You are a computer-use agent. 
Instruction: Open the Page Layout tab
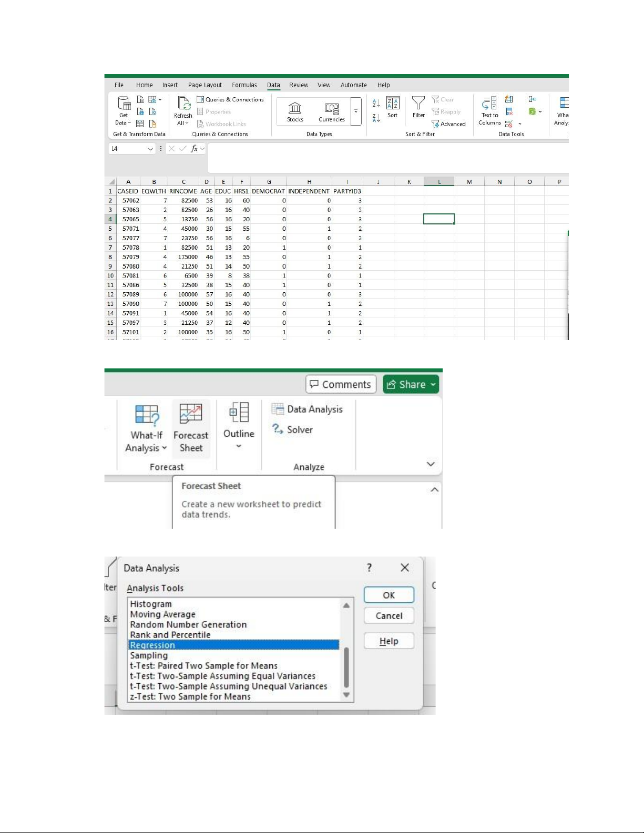[205, 85]
